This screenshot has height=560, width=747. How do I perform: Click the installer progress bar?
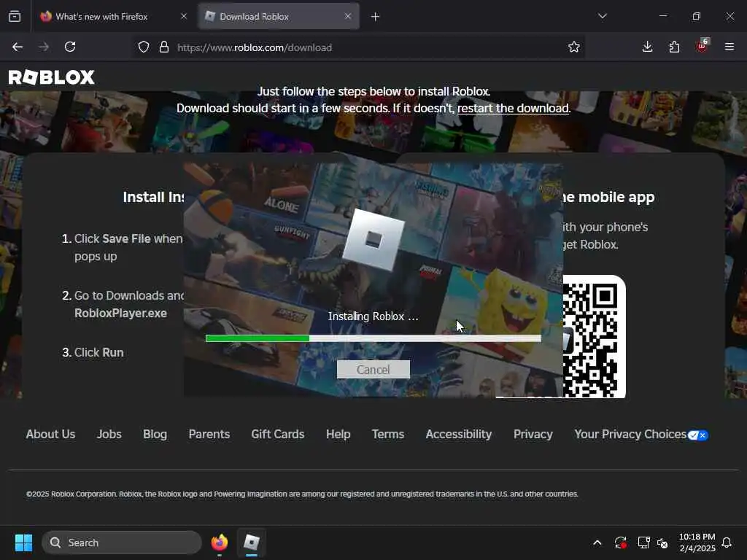pos(373,338)
